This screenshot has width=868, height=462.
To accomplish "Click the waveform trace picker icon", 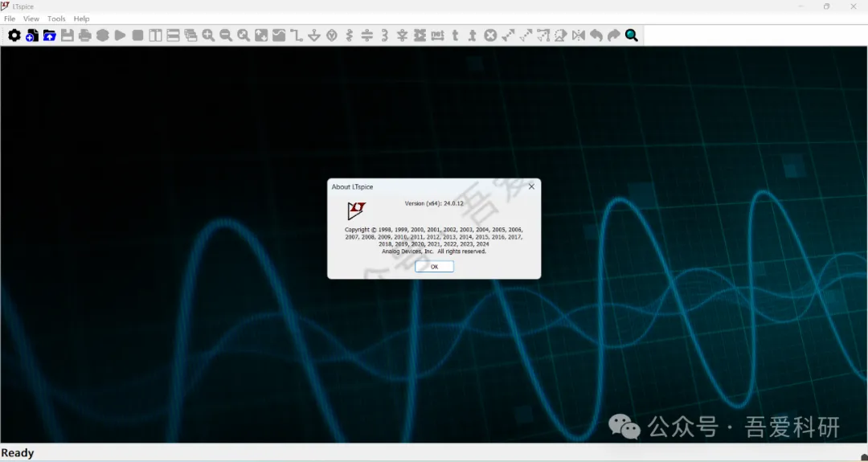I will pos(279,35).
